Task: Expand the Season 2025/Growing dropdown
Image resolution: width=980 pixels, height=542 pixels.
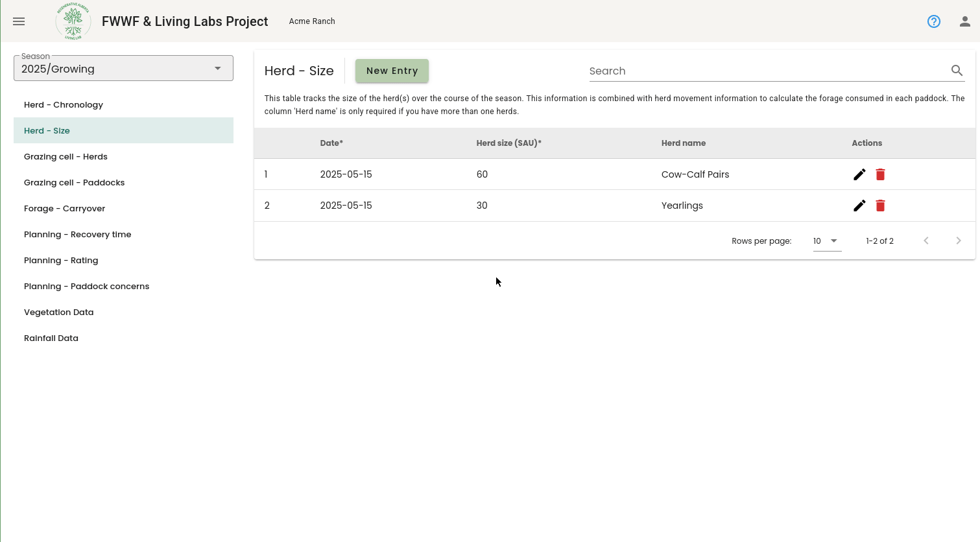Action: click(123, 68)
